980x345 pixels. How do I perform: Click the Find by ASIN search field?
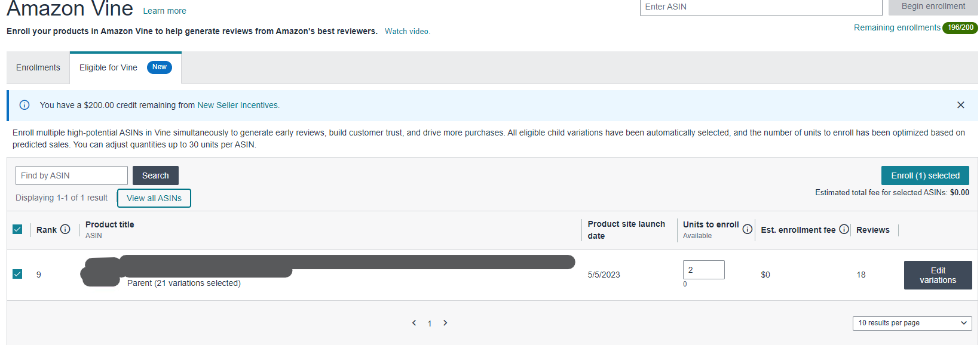tap(72, 175)
